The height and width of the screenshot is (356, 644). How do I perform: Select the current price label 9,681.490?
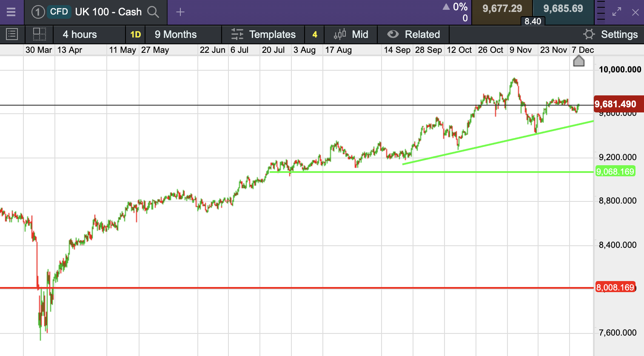(x=618, y=104)
